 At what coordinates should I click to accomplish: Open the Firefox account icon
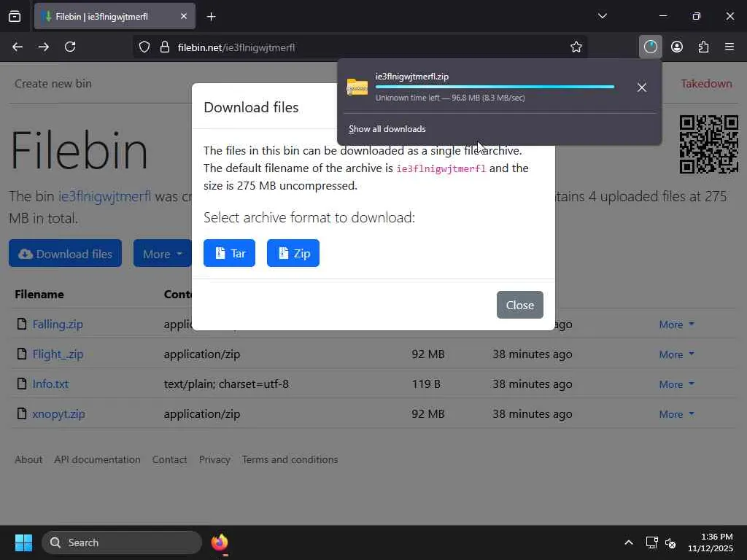677,47
